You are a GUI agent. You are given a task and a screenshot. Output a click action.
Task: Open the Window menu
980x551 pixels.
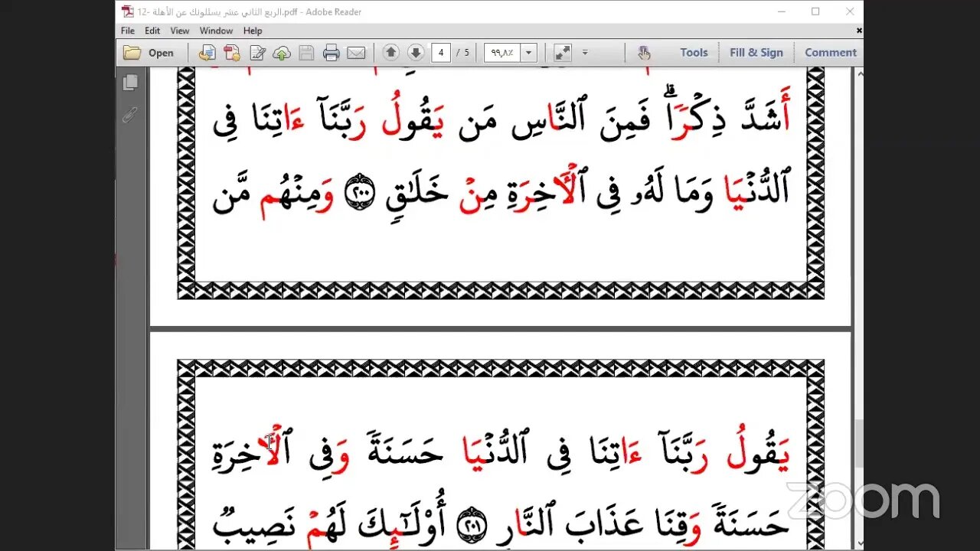click(x=217, y=31)
